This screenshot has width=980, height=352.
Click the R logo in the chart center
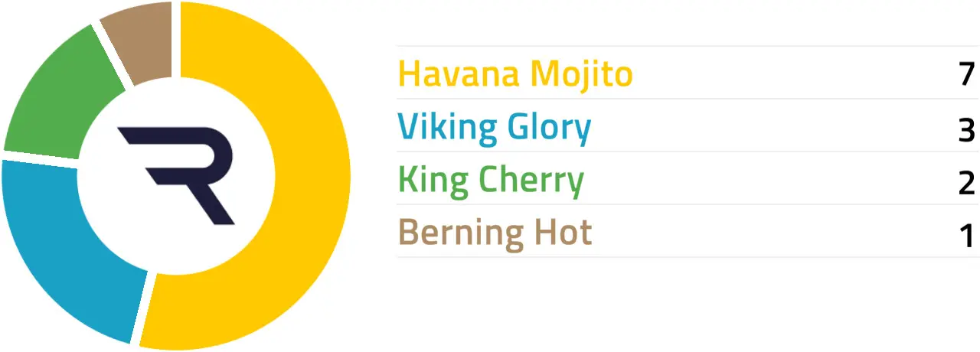tap(176, 176)
